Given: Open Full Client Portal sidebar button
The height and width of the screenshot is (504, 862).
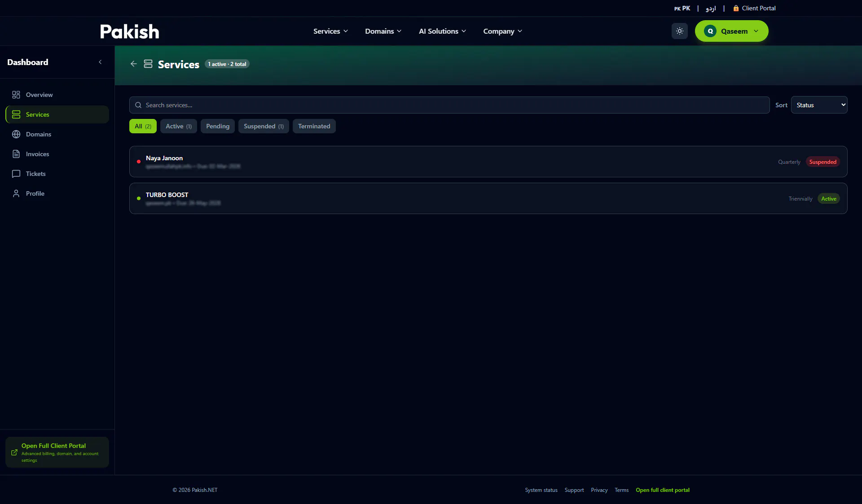Looking at the screenshot, I should [57, 452].
